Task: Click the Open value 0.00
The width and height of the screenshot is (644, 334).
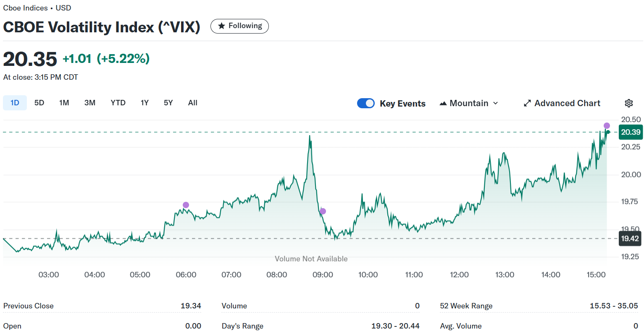Action: 193,326
